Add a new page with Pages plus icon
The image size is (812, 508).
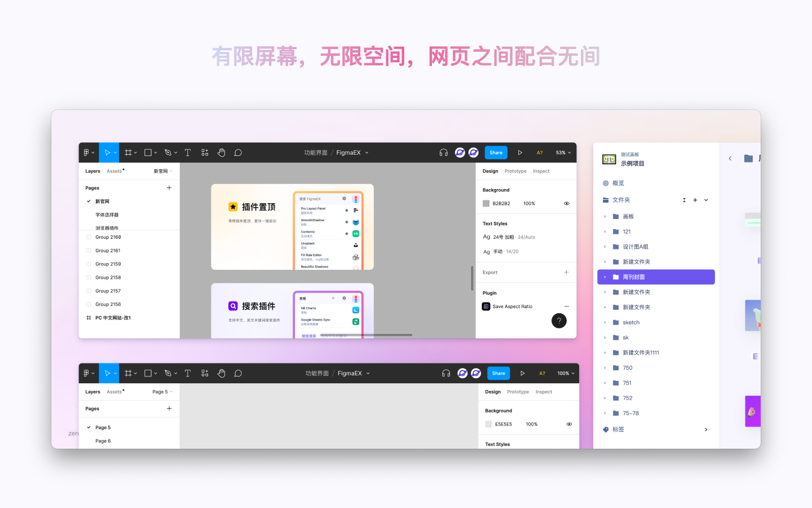169,188
